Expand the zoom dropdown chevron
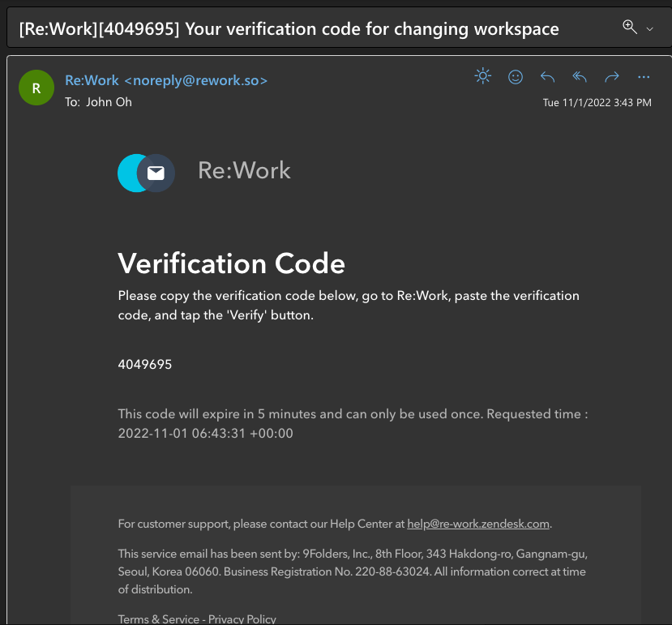The height and width of the screenshot is (625, 672). pos(650,29)
